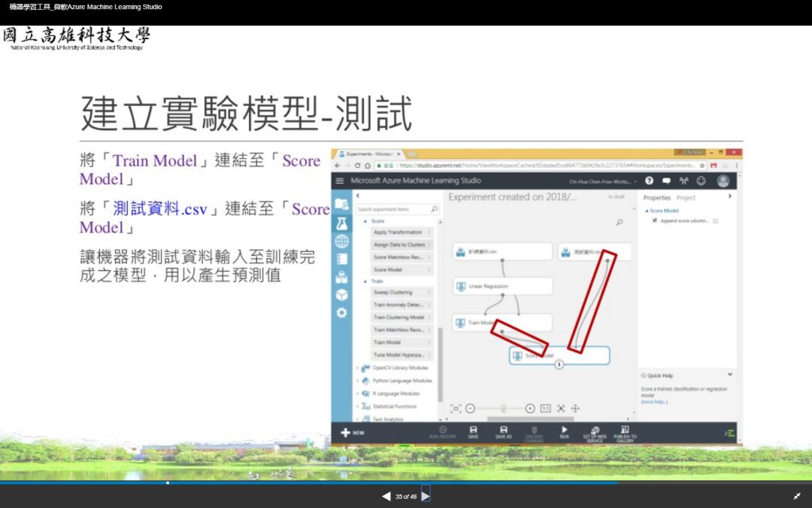Open RUN HISTORY in the bottom bar
The image size is (812, 508).
pos(443,433)
